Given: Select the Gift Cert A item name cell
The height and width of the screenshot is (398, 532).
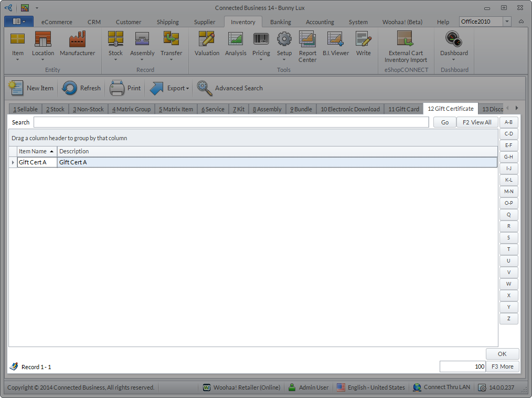Looking at the screenshot, I should (37, 162).
